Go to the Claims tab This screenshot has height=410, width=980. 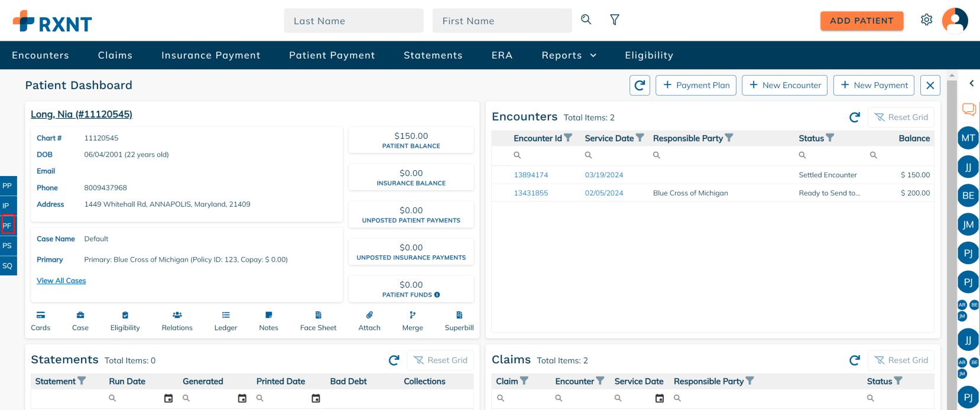tap(115, 56)
